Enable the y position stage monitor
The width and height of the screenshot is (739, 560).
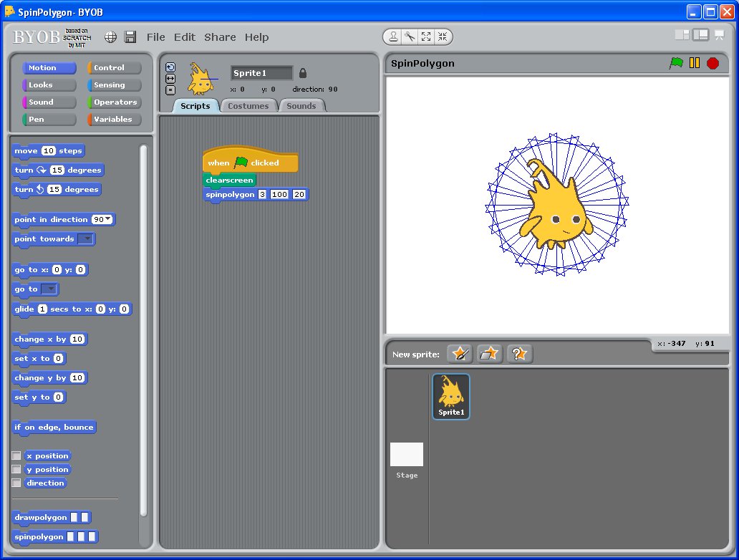pyautogui.click(x=16, y=469)
